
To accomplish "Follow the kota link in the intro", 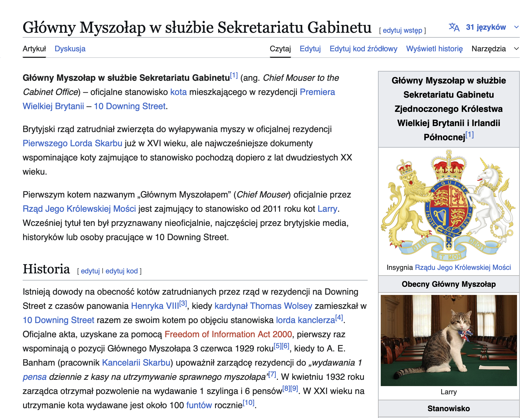I will [179, 92].
